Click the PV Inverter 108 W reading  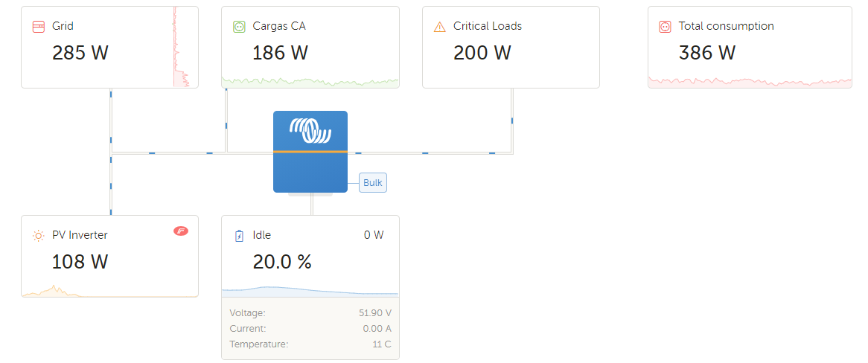click(80, 262)
